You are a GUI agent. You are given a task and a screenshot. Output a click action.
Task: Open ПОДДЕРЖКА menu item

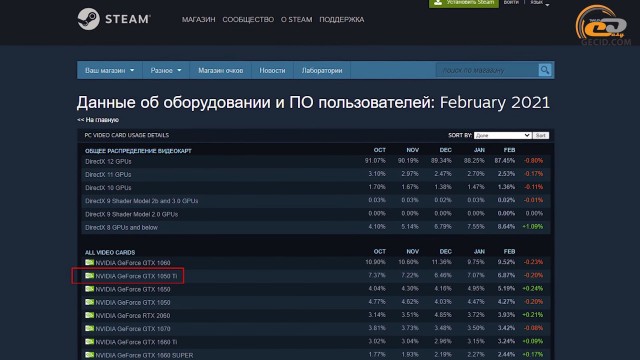[342, 20]
